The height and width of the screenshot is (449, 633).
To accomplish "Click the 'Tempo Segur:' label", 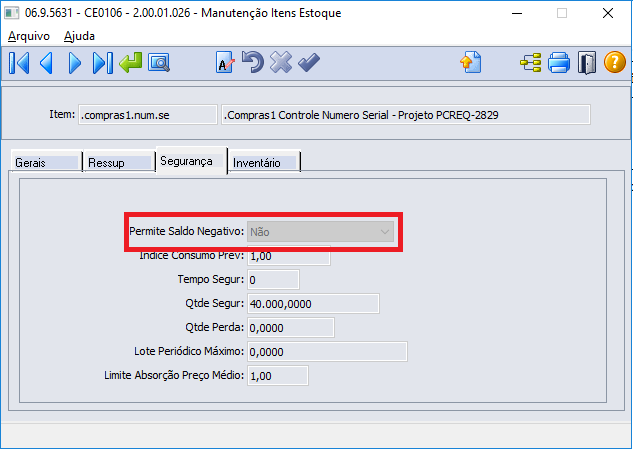I will pyautogui.click(x=211, y=279).
